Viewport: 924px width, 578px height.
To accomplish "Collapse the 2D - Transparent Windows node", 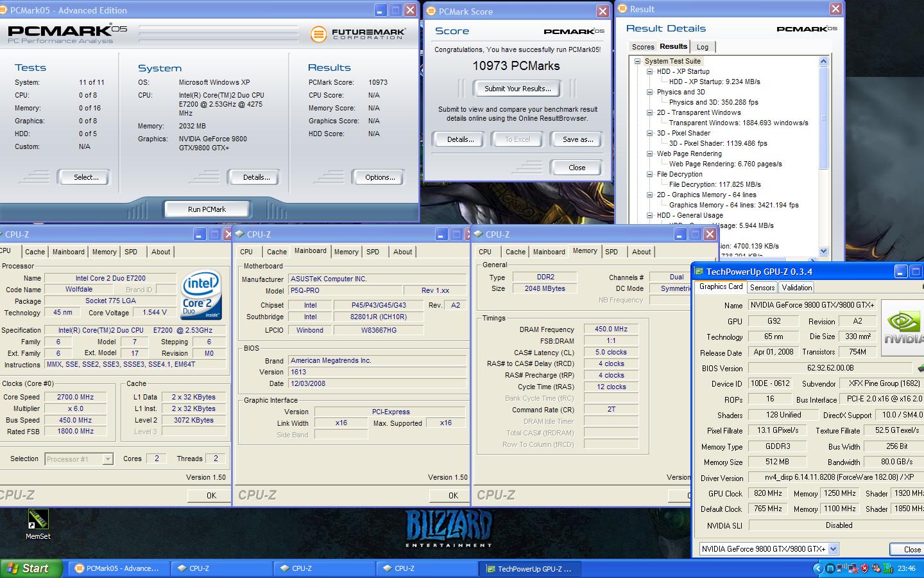I will point(649,113).
